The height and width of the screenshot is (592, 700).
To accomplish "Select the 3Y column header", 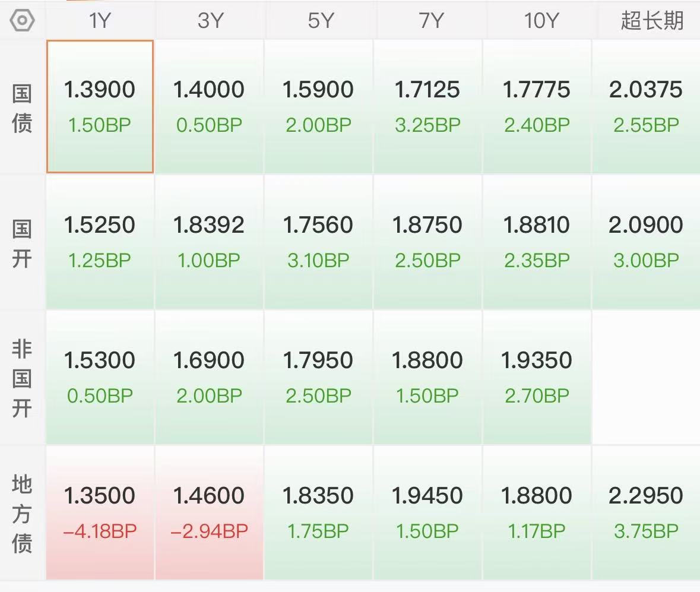I will point(210,21).
